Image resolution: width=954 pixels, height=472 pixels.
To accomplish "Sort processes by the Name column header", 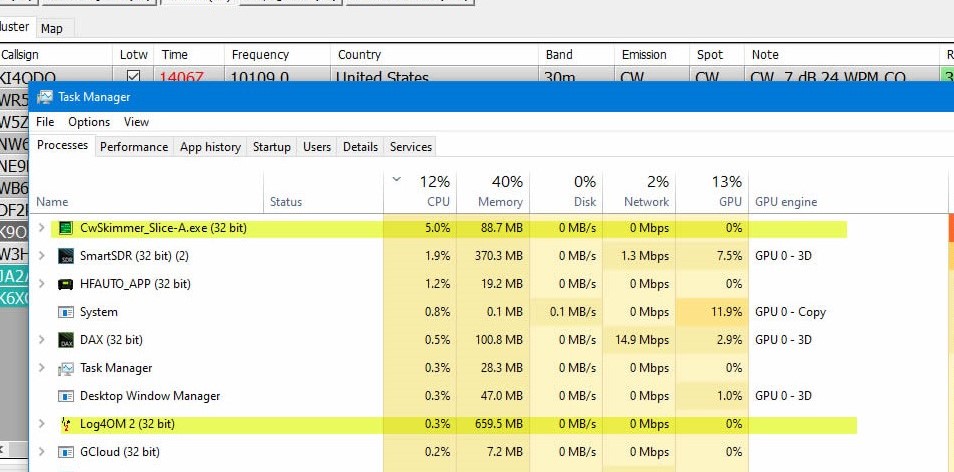I will point(147,192).
